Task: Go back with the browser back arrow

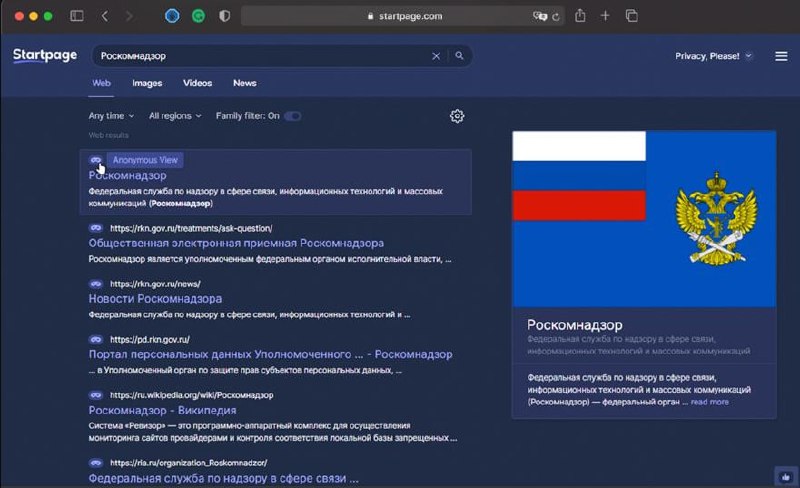Action: pyautogui.click(x=105, y=16)
